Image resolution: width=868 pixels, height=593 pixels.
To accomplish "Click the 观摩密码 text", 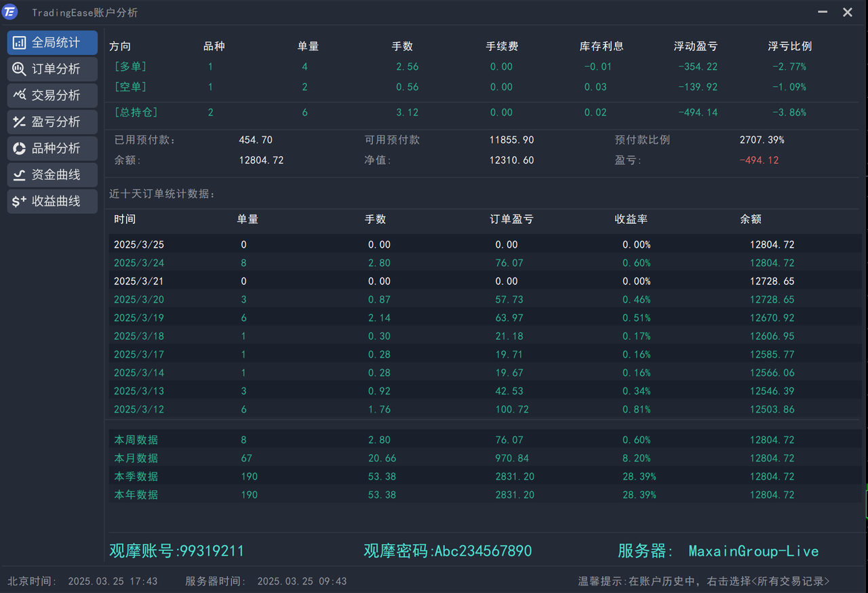I will (x=448, y=551).
